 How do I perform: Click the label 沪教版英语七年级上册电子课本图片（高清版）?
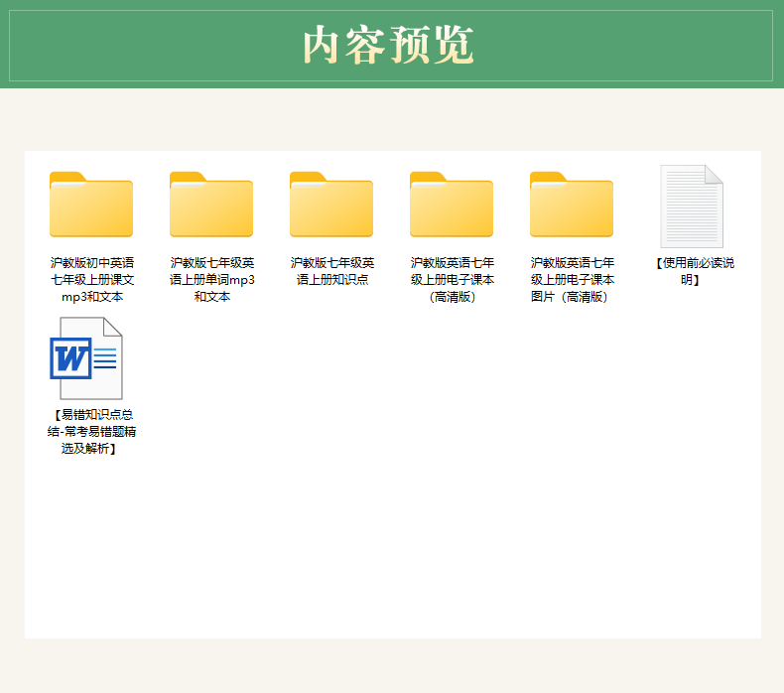tap(572, 280)
